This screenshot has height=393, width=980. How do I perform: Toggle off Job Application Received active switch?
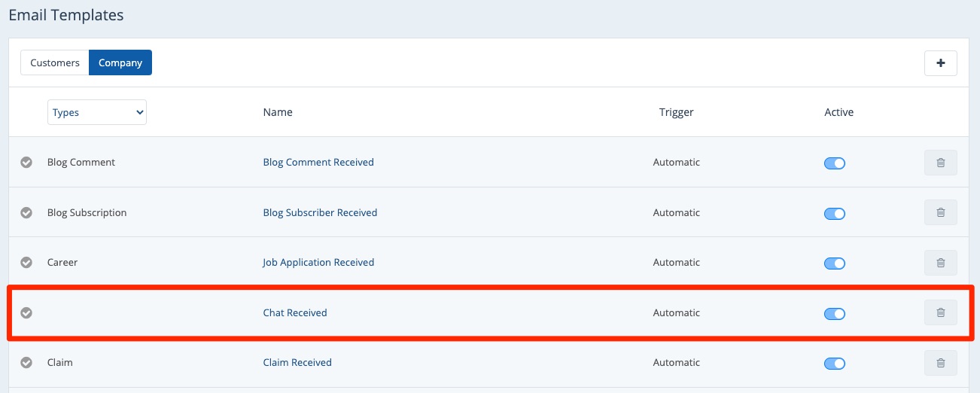point(835,264)
